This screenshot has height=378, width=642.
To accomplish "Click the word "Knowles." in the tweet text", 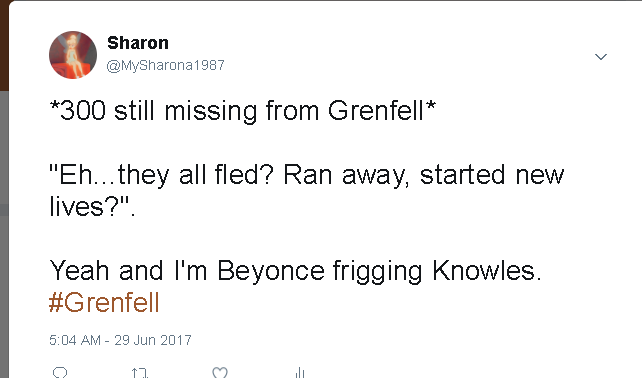I will pyautogui.click(x=487, y=271).
